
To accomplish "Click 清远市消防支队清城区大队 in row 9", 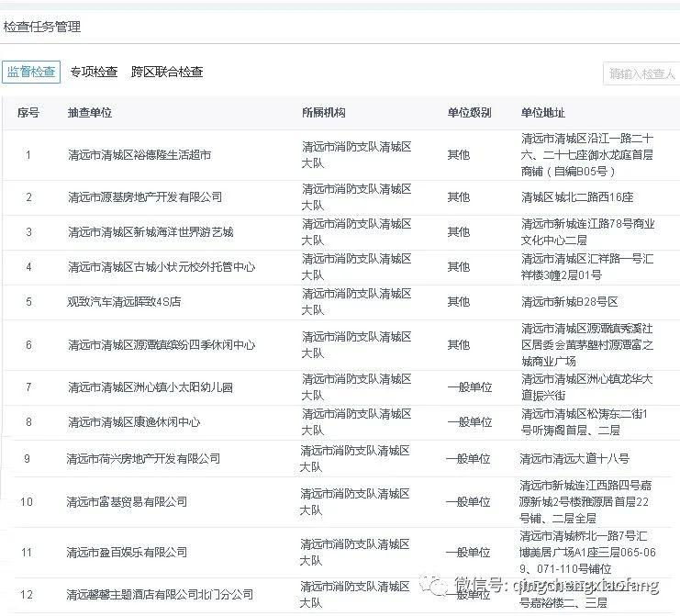I will click(355, 458).
